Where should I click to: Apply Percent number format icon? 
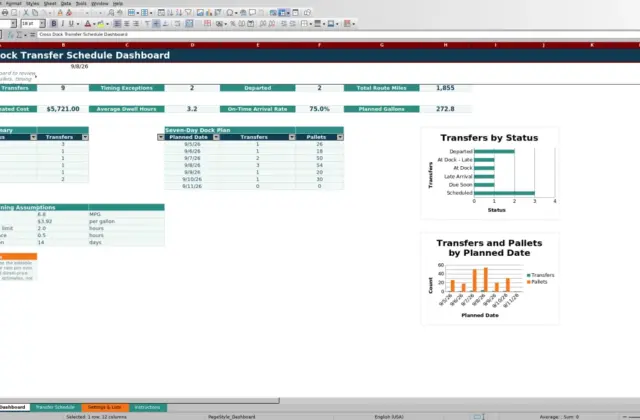[x=233, y=24]
